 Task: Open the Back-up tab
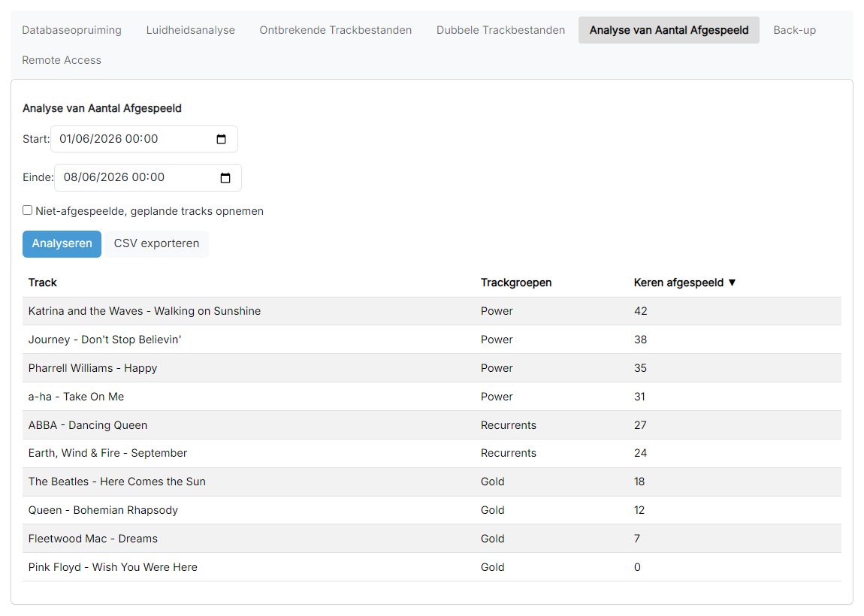coord(795,30)
